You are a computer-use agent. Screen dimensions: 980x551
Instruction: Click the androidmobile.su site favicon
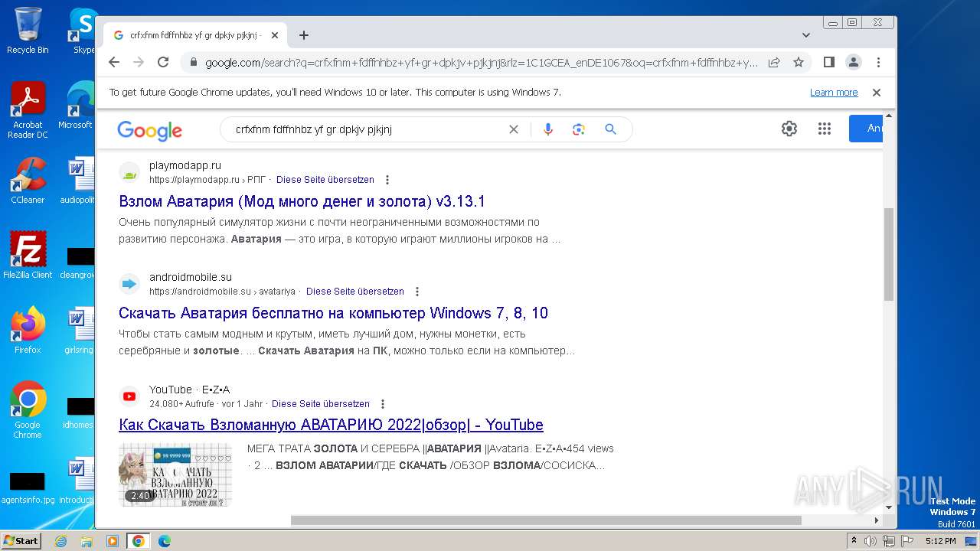[129, 284]
